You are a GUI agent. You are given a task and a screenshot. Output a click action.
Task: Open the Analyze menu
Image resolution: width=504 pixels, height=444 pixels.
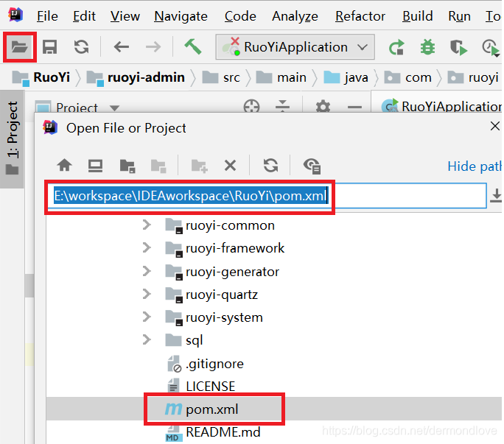pos(295,16)
